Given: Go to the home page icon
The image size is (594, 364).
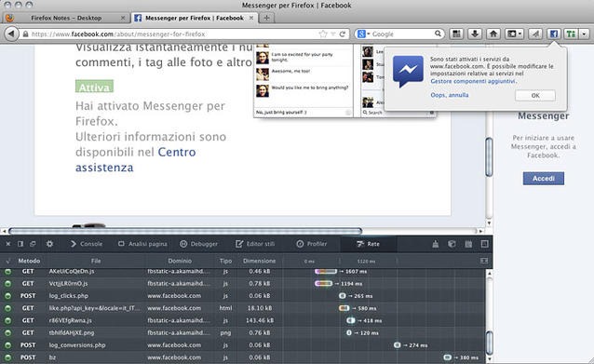Looking at the screenshot, I should pyautogui.click(x=493, y=34).
